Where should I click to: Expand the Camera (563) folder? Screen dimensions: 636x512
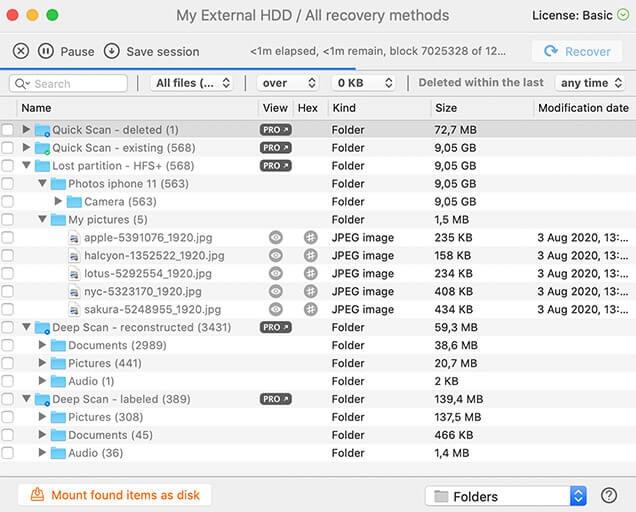[x=58, y=201]
